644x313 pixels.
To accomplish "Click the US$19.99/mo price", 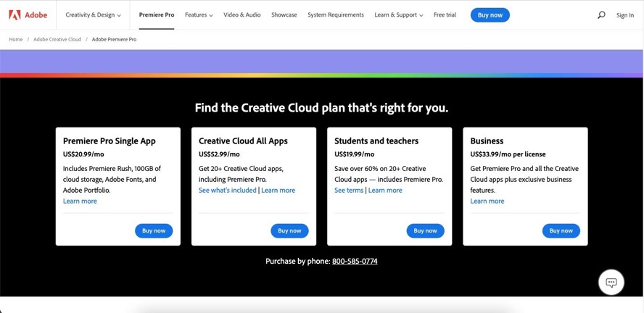I will [x=355, y=154].
